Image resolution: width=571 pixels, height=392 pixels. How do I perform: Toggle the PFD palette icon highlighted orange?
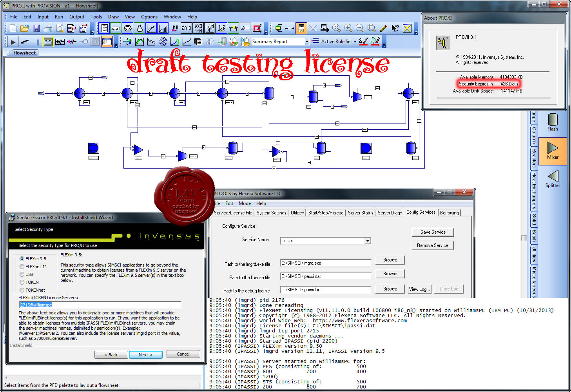pos(301,28)
